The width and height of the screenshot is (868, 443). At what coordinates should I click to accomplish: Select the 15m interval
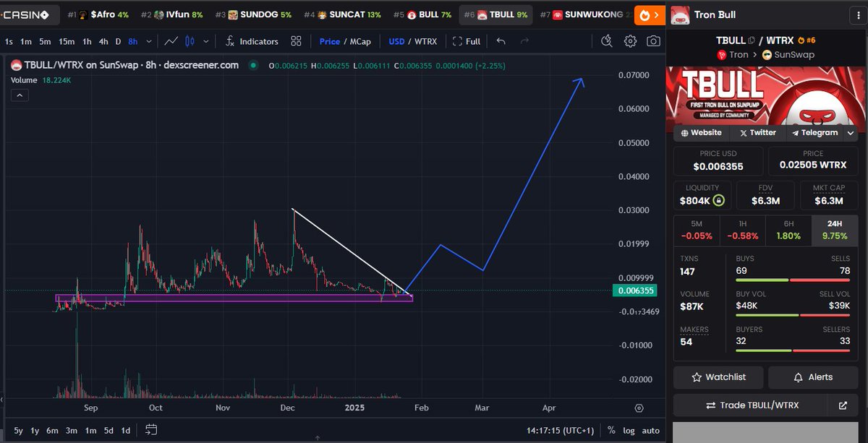(67, 41)
